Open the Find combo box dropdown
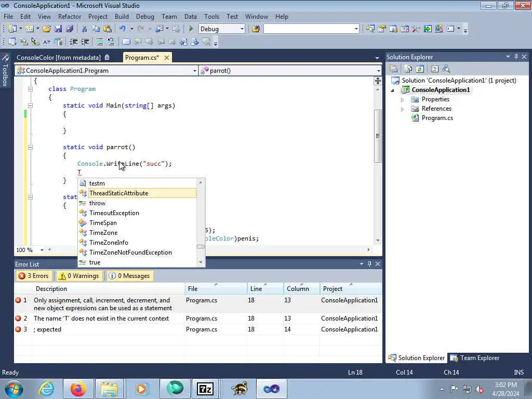 (x=356, y=29)
